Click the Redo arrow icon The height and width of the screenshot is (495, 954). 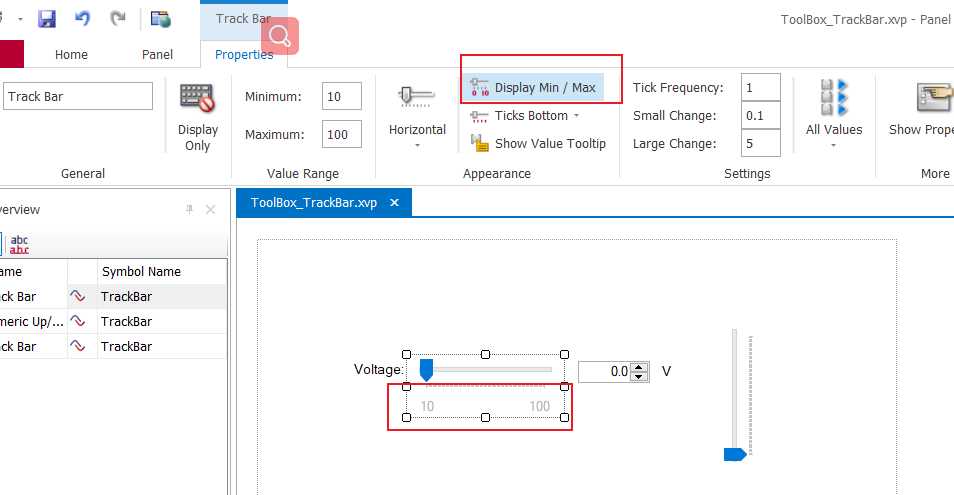pos(118,19)
